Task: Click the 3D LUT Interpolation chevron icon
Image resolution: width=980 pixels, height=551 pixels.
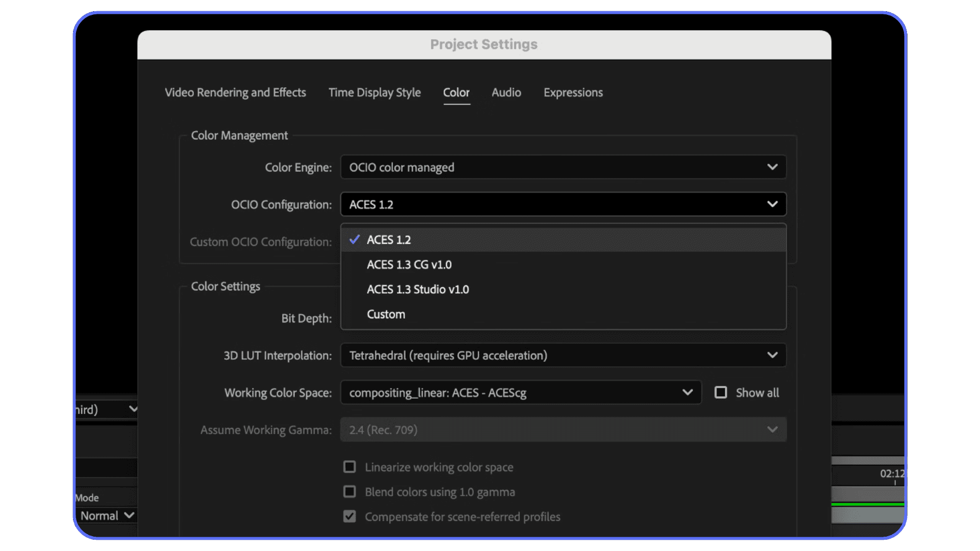Action: [773, 355]
